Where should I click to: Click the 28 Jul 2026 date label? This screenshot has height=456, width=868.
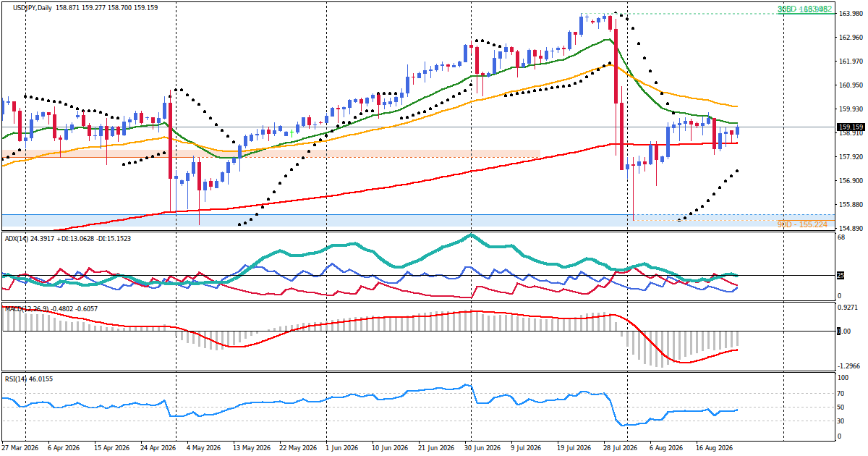click(x=620, y=448)
